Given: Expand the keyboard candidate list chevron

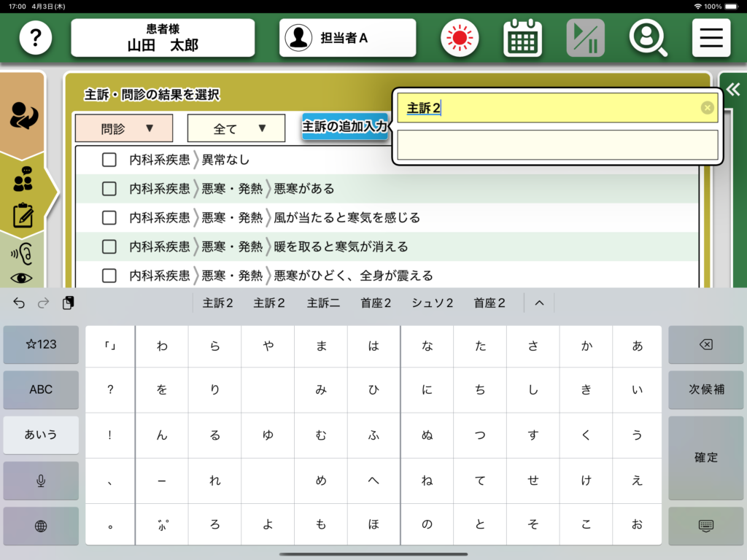Looking at the screenshot, I should (539, 303).
